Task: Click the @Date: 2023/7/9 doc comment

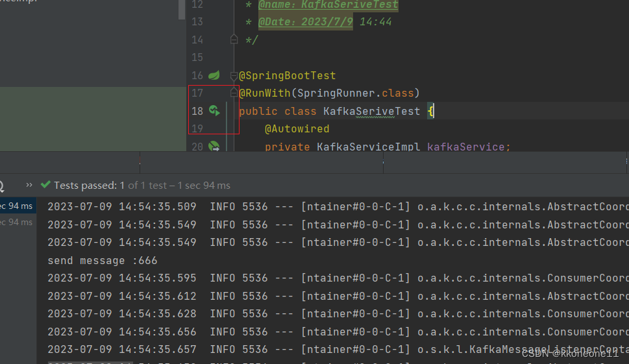Action: pos(305,21)
